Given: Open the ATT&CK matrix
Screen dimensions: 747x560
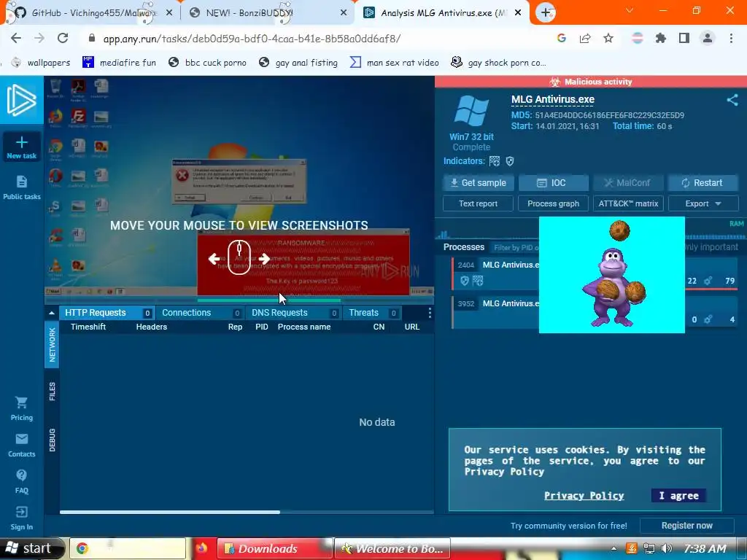Looking at the screenshot, I should pos(628,203).
